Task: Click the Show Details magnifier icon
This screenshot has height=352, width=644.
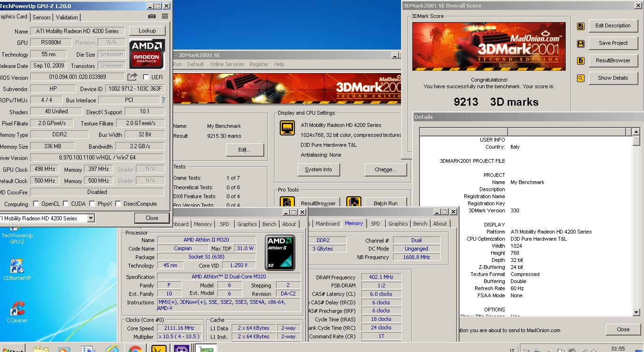Action: (x=581, y=78)
